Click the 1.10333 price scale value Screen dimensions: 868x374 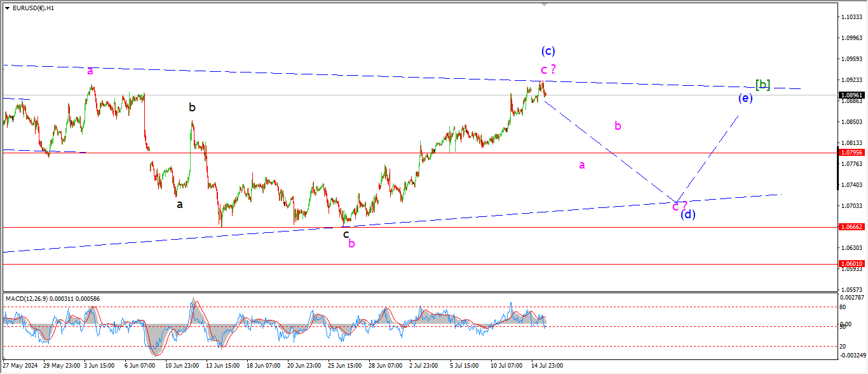(x=851, y=17)
